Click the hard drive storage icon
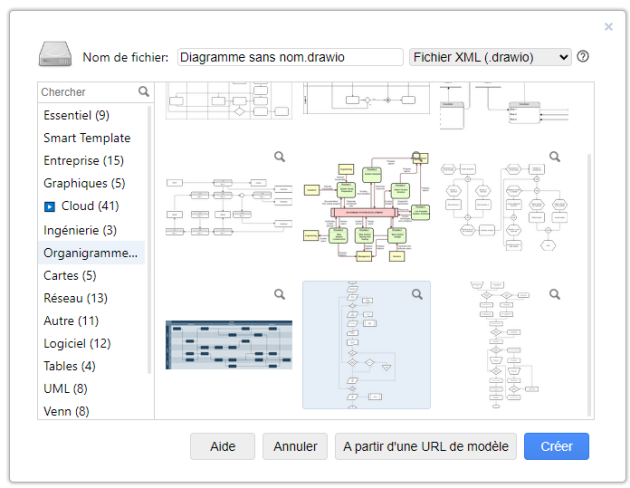This screenshot has width=630, height=488. 56,56
